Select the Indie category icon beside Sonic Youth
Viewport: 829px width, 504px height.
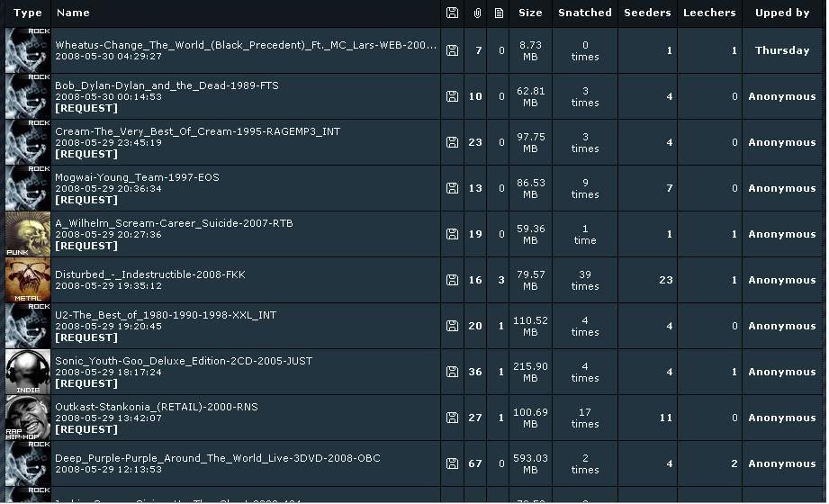(28, 372)
